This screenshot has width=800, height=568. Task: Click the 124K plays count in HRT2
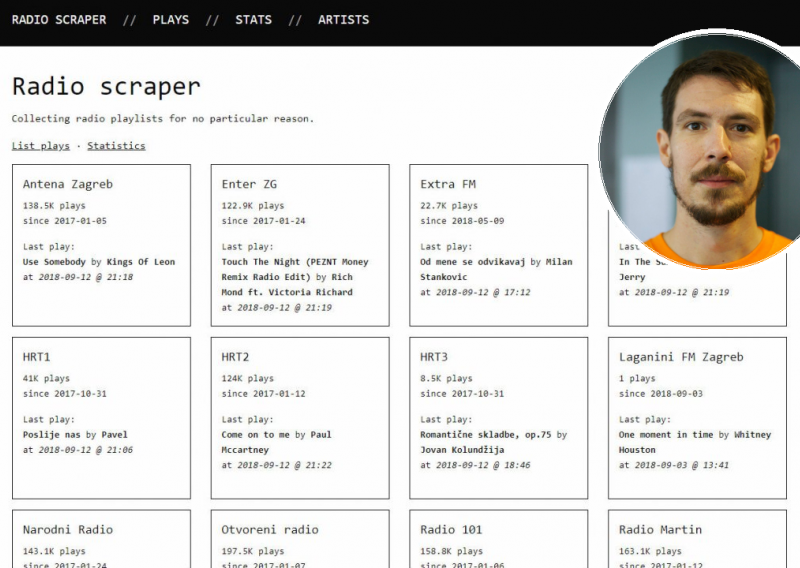(247, 379)
